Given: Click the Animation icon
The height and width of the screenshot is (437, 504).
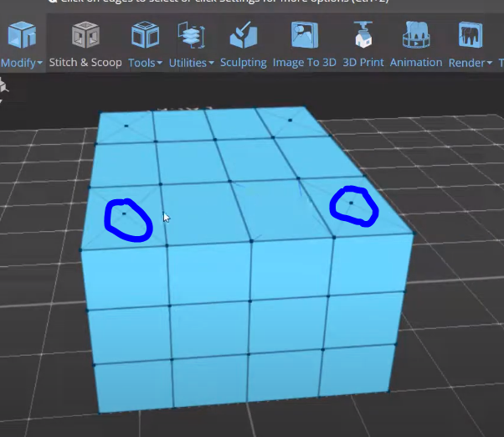Looking at the screenshot, I should click(x=416, y=34).
